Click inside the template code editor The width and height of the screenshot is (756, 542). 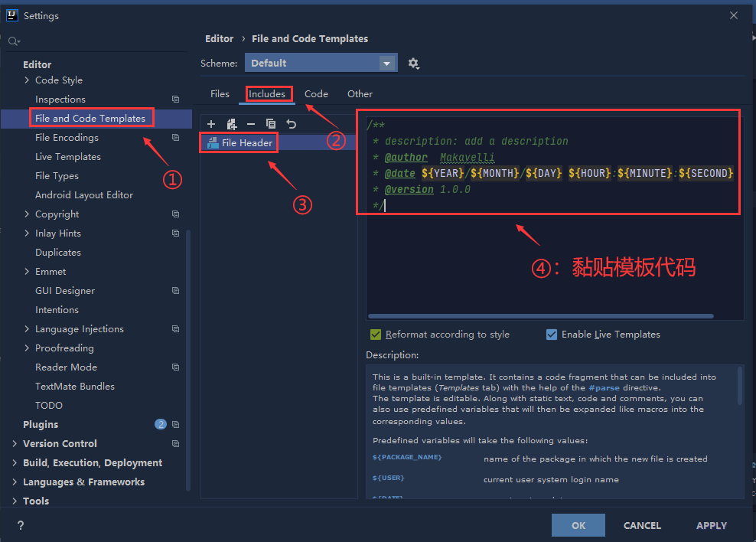coord(555,218)
